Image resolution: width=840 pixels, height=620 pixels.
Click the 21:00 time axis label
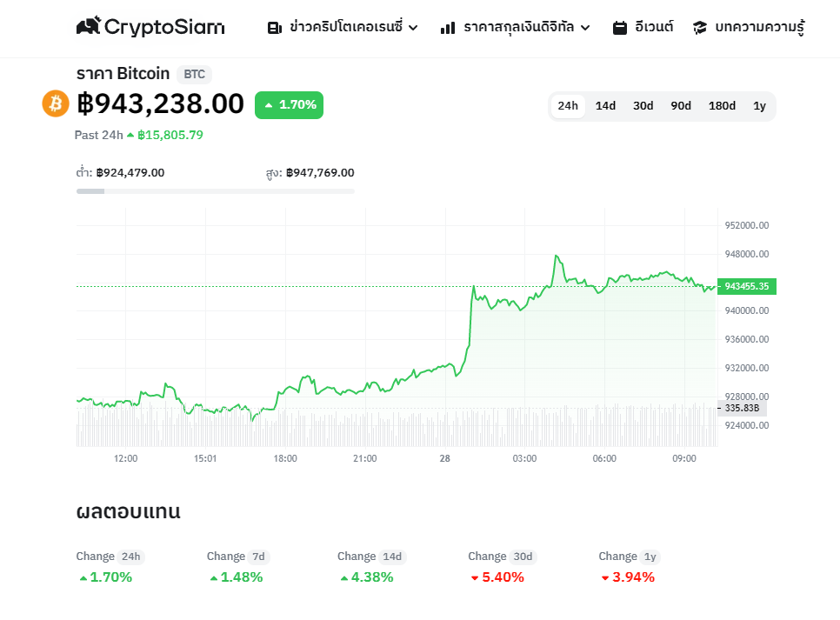click(365, 459)
